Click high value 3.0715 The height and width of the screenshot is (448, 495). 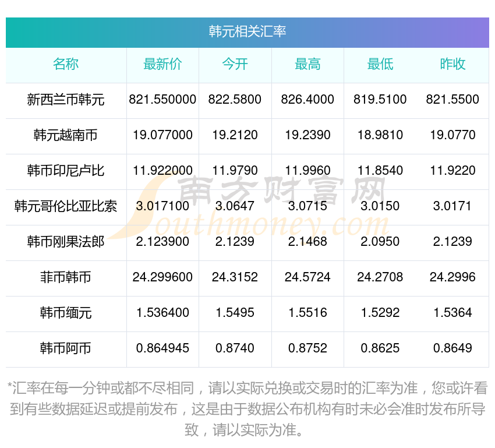click(307, 206)
